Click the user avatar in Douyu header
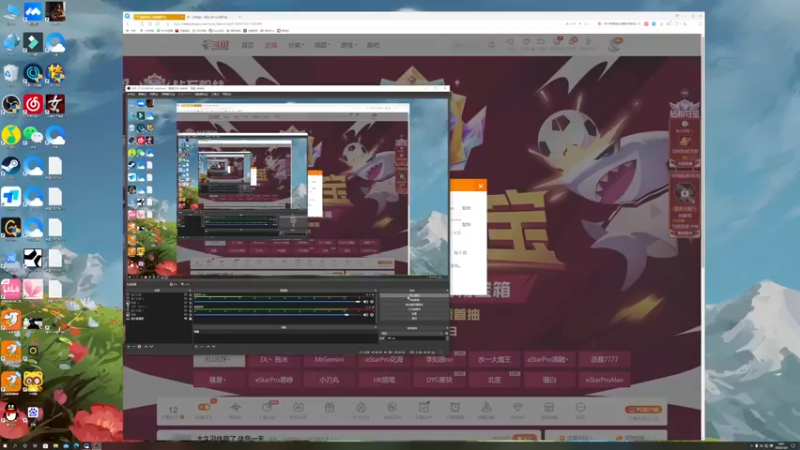800x450 pixels. click(x=615, y=44)
